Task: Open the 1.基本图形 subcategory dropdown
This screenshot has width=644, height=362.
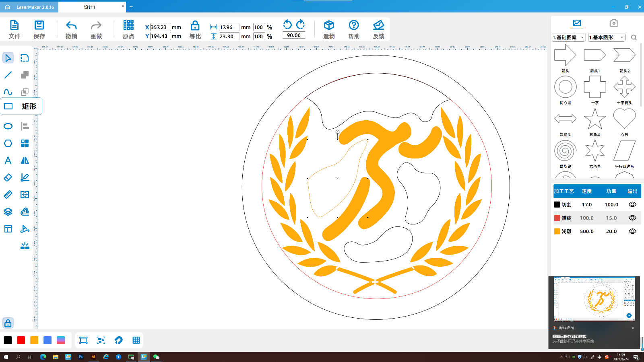Action: (606, 37)
